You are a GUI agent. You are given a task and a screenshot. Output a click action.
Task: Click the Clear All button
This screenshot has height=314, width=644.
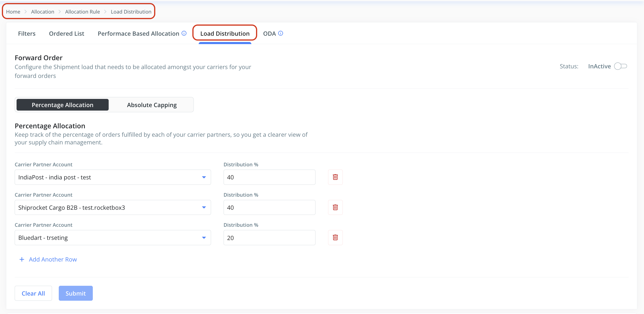point(33,293)
